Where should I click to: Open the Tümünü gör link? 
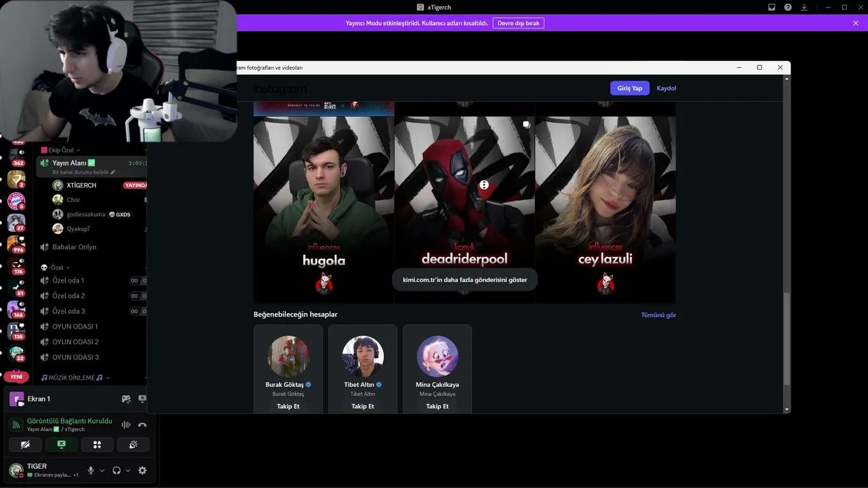click(x=658, y=315)
